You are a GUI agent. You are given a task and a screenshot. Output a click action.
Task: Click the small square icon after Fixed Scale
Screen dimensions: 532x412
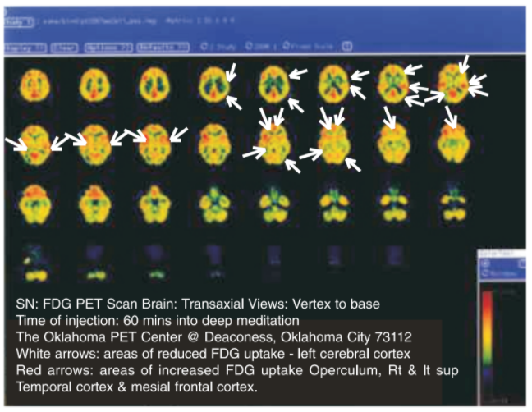(x=346, y=47)
